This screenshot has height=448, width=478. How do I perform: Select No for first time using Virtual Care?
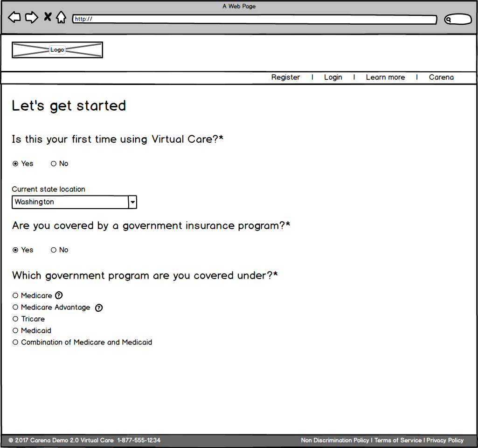click(x=59, y=163)
